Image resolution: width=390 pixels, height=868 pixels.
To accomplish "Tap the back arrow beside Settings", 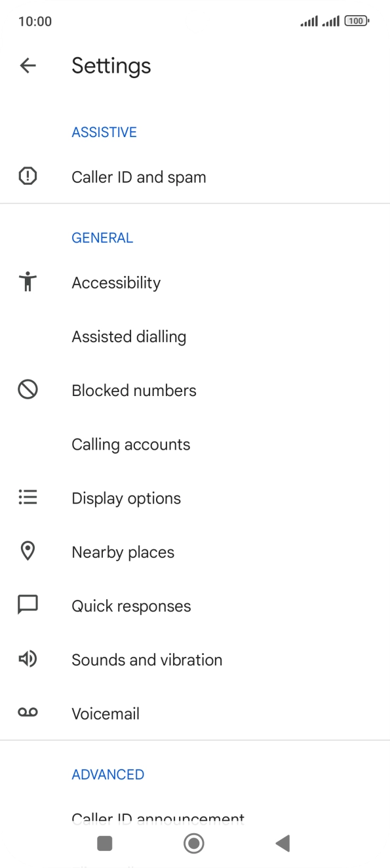I will point(28,65).
